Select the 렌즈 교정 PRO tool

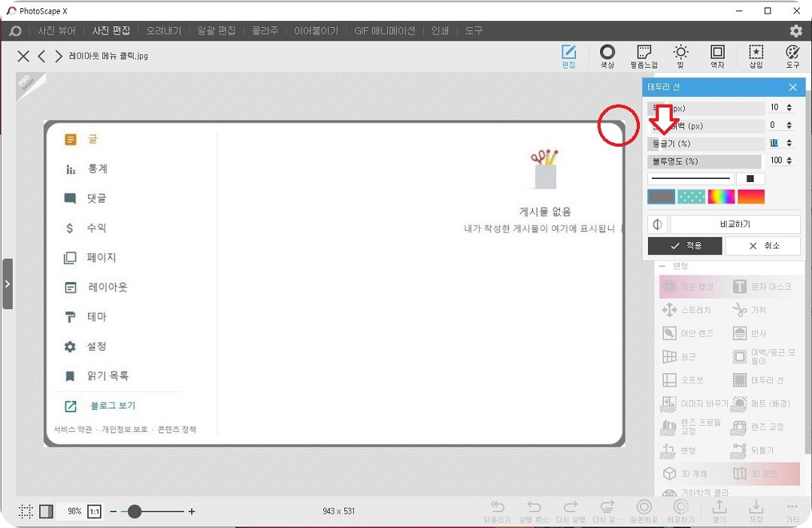pos(758,427)
